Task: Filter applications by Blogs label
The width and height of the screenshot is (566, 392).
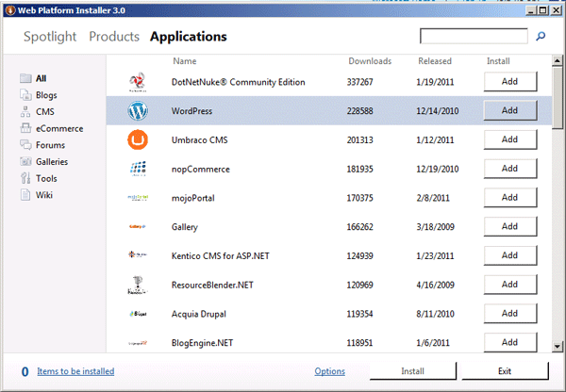Action: [x=46, y=95]
